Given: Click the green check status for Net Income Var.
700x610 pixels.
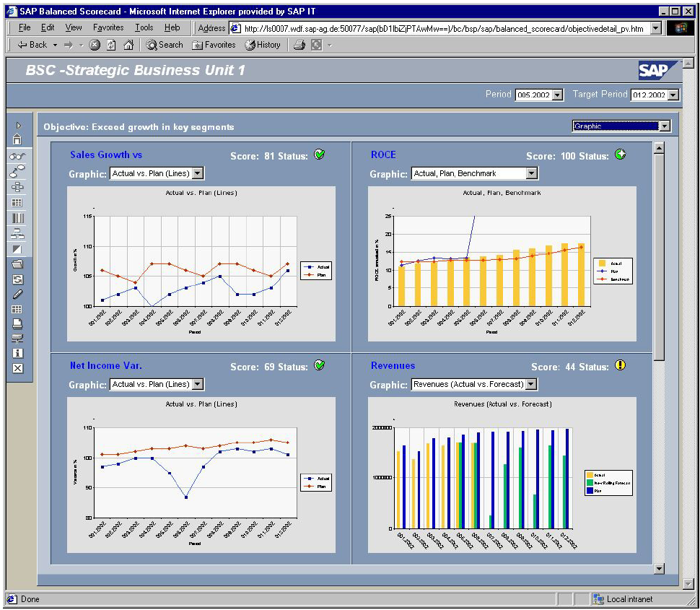Looking at the screenshot, I should tap(320, 365).
